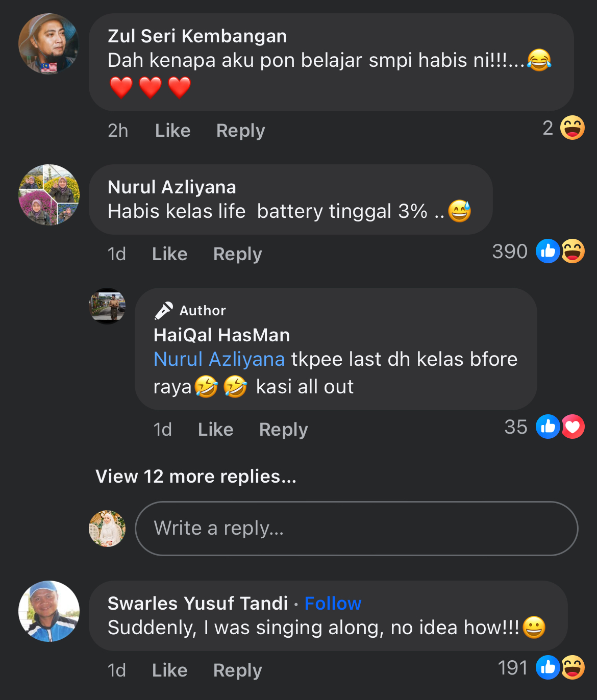Viewport: 597px width, 700px height.
Task: Open the Nurul Azliyana mention link
Action: point(219,359)
